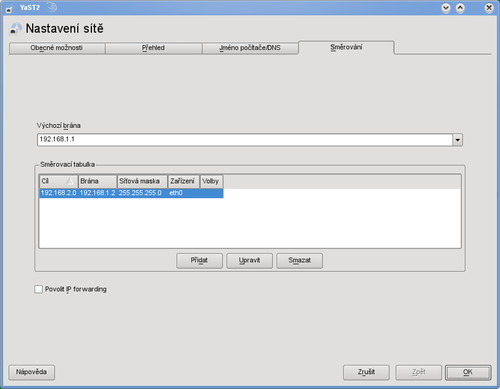Open the Obecné možnosti tab

pyautogui.click(x=57, y=48)
